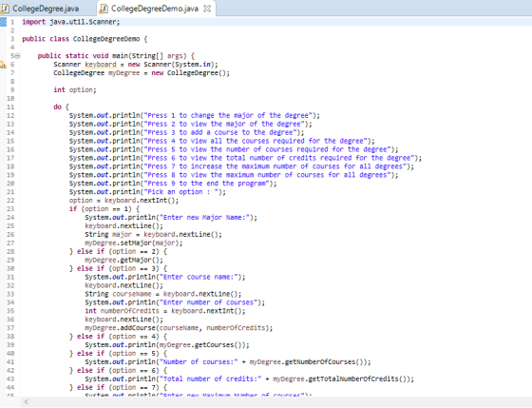Click string "Press 1 to change the major of the degree"
The height and width of the screenshot is (408, 532).
[x=228, y=115]
